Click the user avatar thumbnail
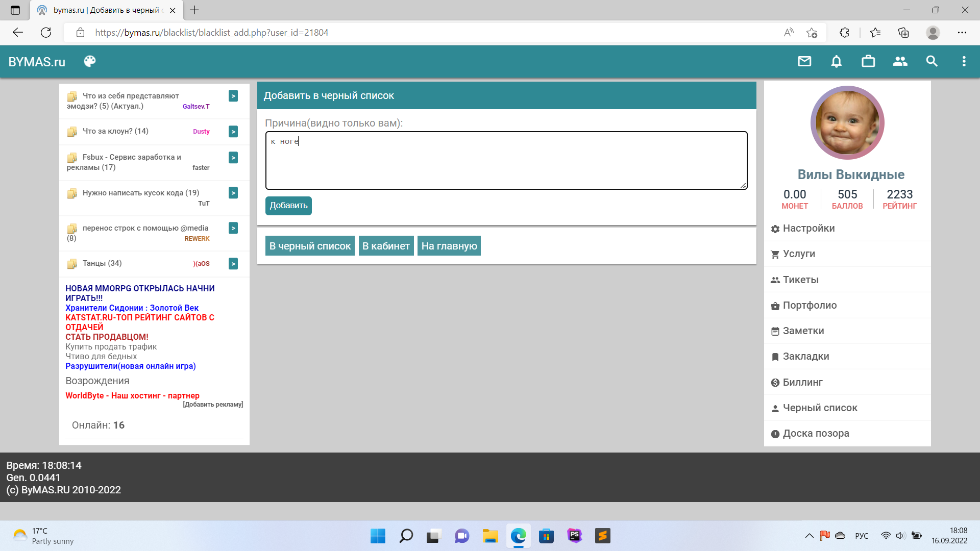The height and width of the screenshot is (551, 980). pyautogui.click(x=847, y=123)
